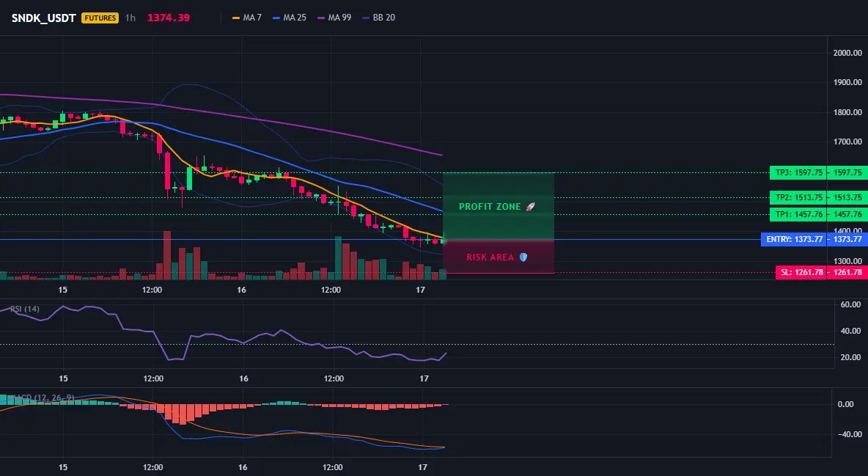Click the 1800.00 price axis label
Viewport: 868px width, 476px height.
[x=847, y=112]
